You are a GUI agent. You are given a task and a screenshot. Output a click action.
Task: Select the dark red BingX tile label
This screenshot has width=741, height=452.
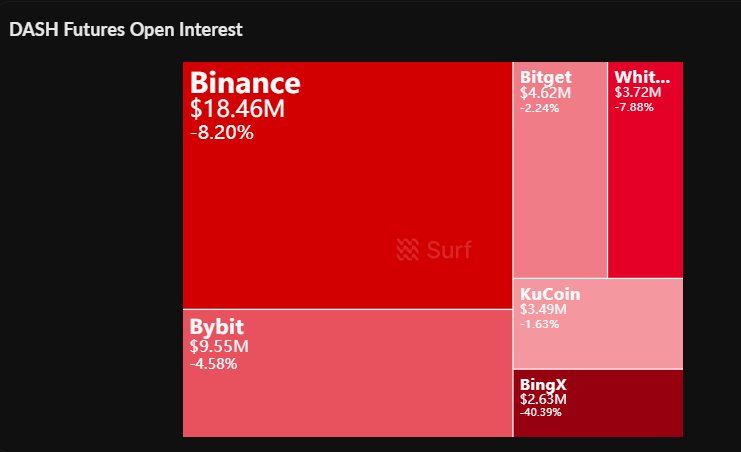tap(544, 384)
